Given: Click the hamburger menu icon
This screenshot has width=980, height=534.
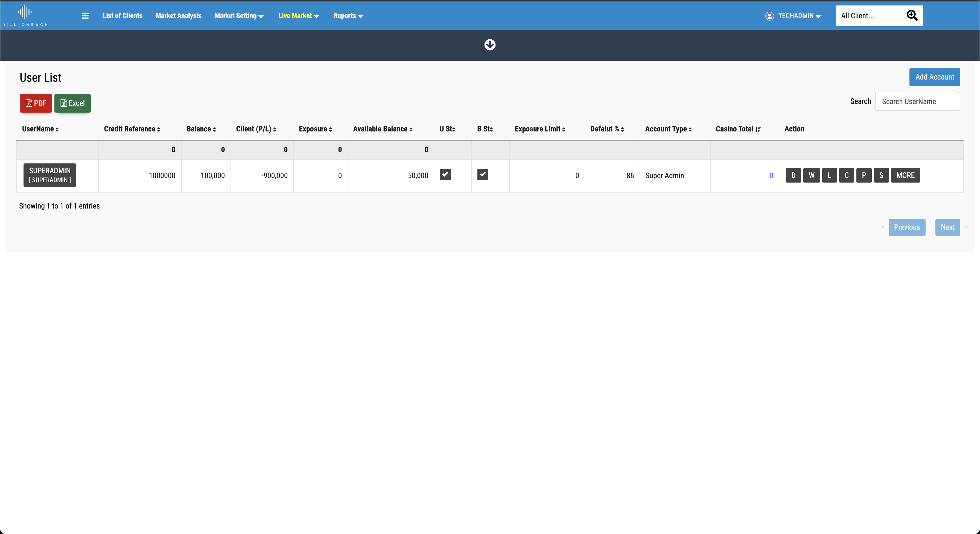Looking at the screenshot, I should tap(85, 16).
